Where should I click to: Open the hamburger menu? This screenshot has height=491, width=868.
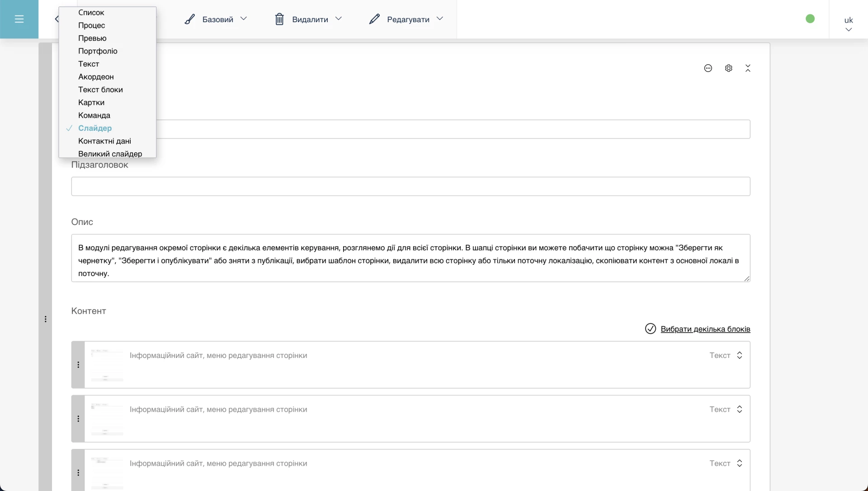pyautogui.click(x=19, y=19)
